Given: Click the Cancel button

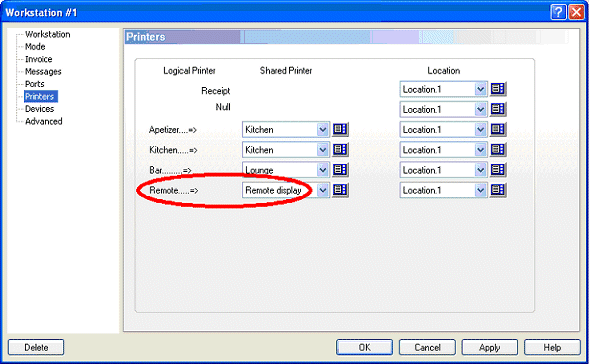Looking at the screenshot, I should click(x=427, y=347).
